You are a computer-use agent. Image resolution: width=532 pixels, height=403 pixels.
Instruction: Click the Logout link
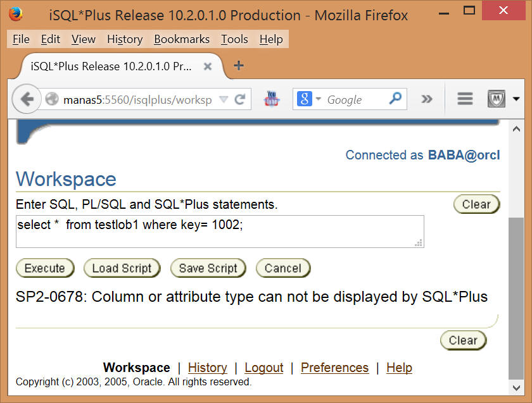[264, 368]
